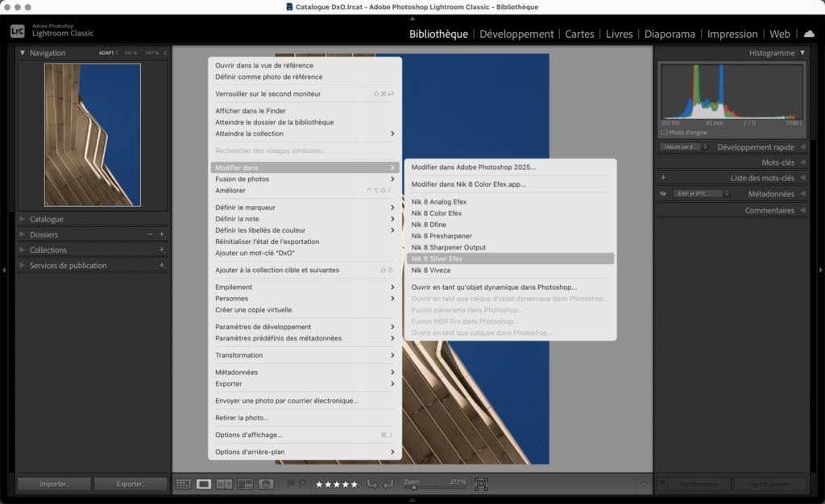Image resolution: width=825 pixels, height=504 pixels.
Task: Click the fifth rating star
Action: coord(354,484)
